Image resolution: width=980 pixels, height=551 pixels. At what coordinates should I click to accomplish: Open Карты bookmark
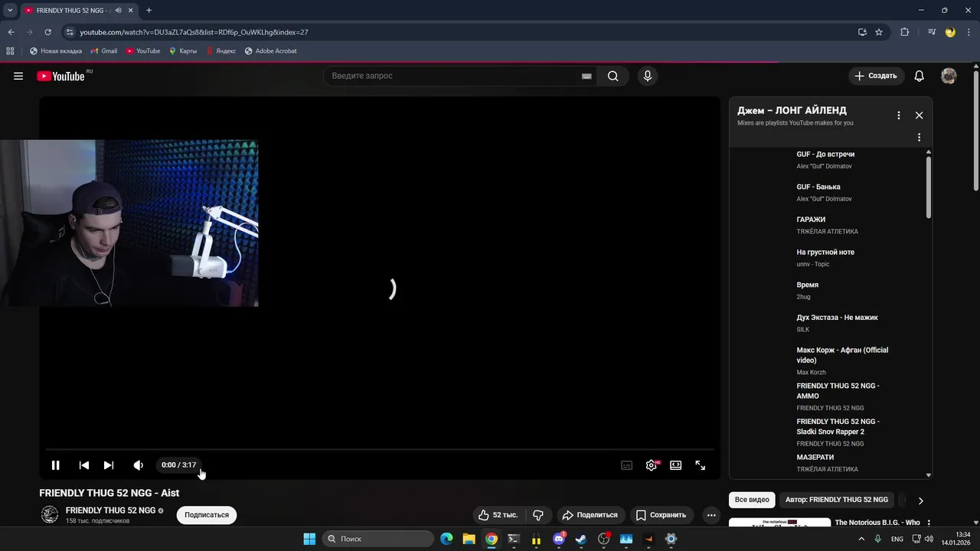pyautogui.click(x=182, y=51)
